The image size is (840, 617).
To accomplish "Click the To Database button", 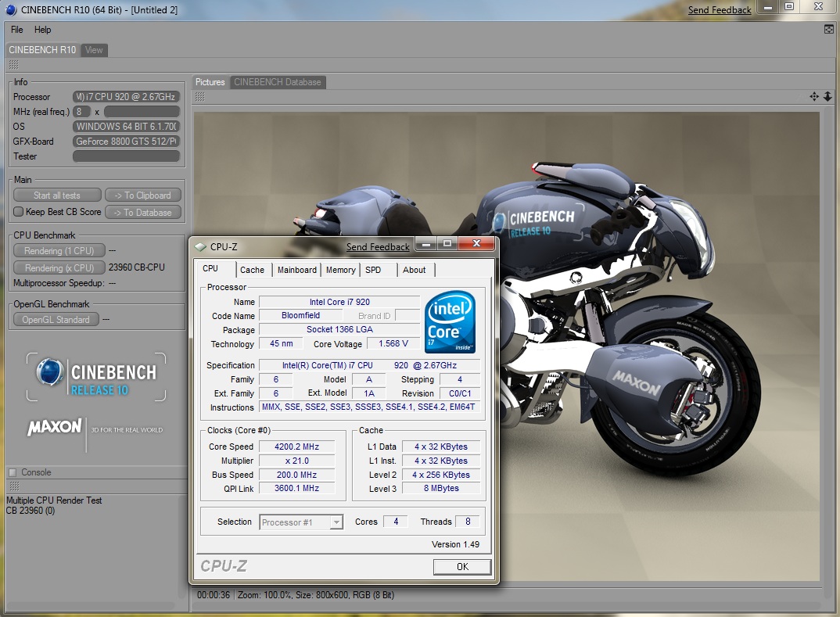I will click(143, 213).
